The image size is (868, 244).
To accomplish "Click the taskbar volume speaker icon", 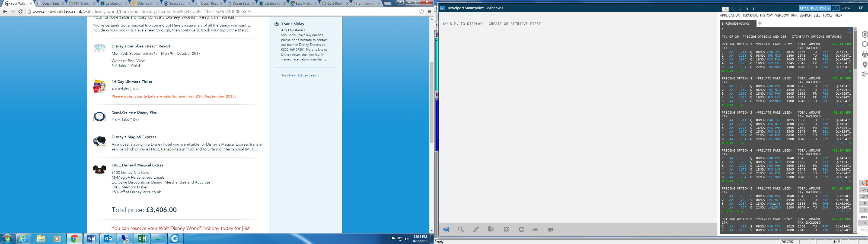I will [406, 239].
